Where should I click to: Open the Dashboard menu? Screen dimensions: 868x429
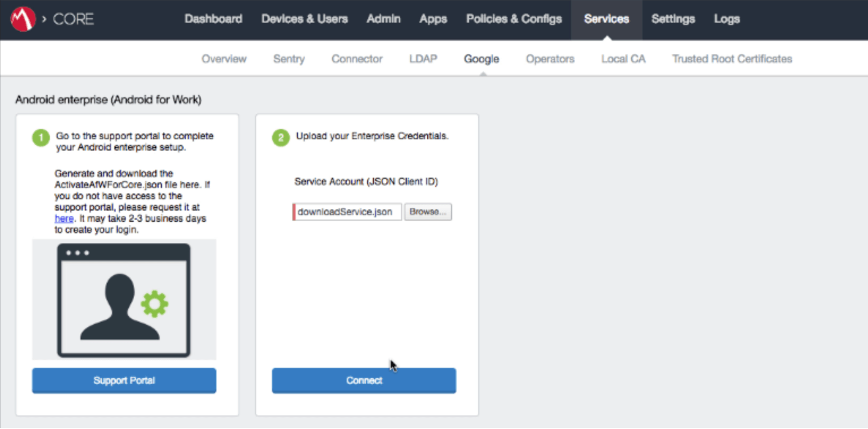pos(214,19)
